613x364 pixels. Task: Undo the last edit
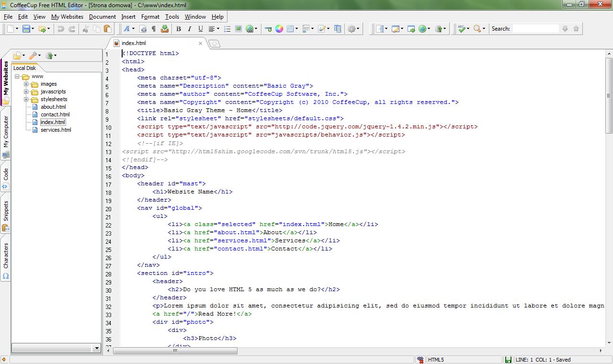click(x=61, y=29)
